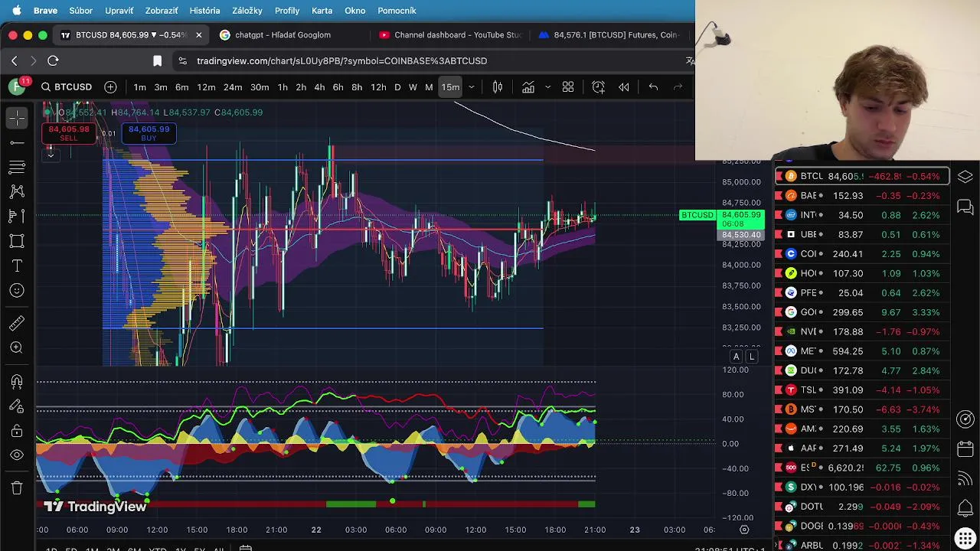Toggle magnet mode on the drawing toolbar
This screenshot has height=551, width=980.
[17, 381]
